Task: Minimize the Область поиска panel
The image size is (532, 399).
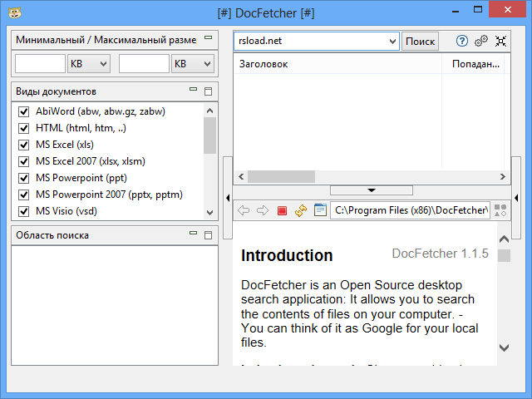Action: (x=194, y=233)
